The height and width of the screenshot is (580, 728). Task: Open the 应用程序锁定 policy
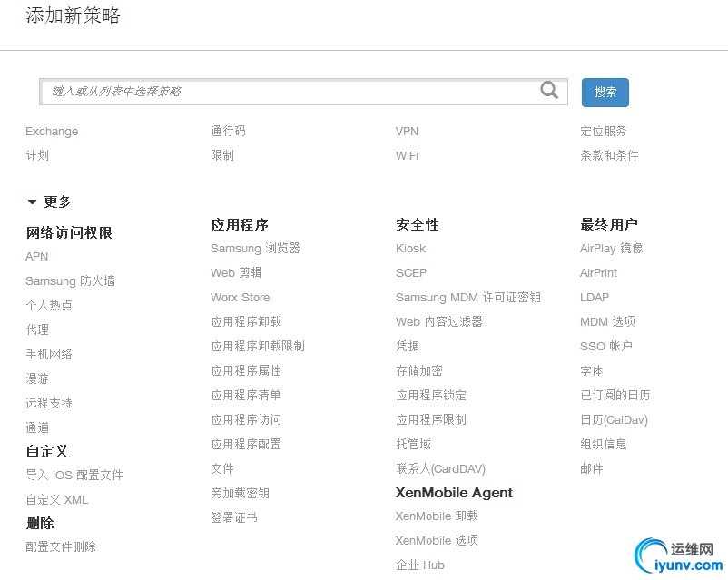(x=431, y=395)
